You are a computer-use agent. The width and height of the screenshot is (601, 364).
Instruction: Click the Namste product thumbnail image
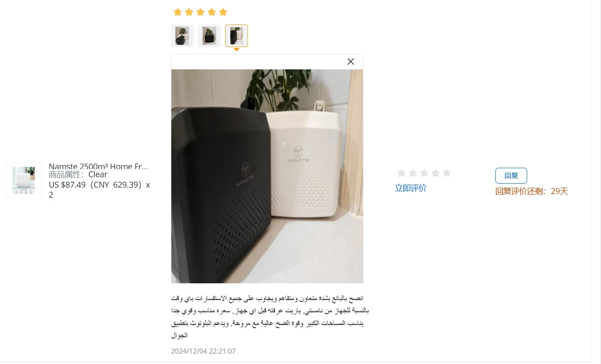[24, 180]
